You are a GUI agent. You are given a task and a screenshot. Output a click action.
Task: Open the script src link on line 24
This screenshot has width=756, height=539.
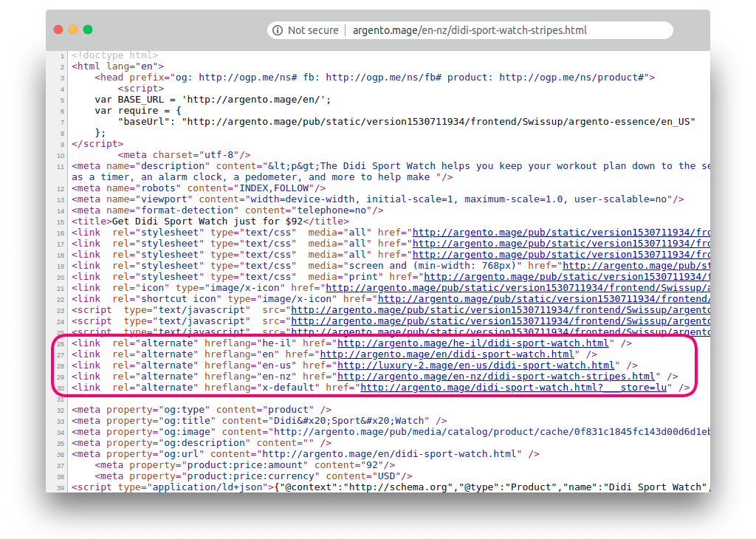point(501,321)
